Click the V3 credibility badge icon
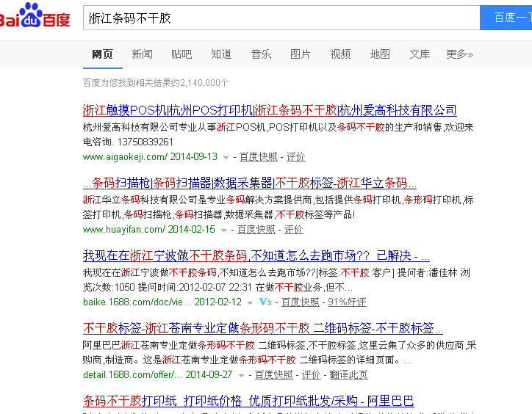532x414 pixels. (265, 302)
